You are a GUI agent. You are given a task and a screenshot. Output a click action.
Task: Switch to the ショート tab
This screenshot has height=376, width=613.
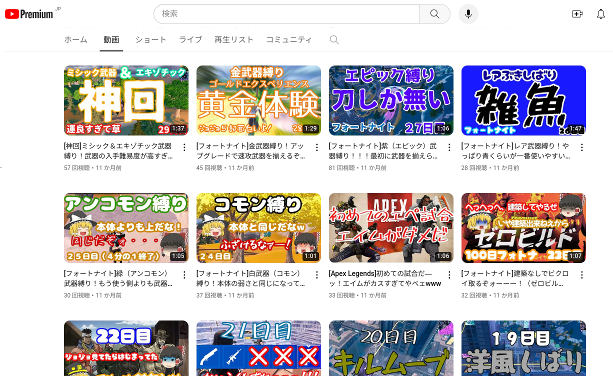(x=151, y=39)
